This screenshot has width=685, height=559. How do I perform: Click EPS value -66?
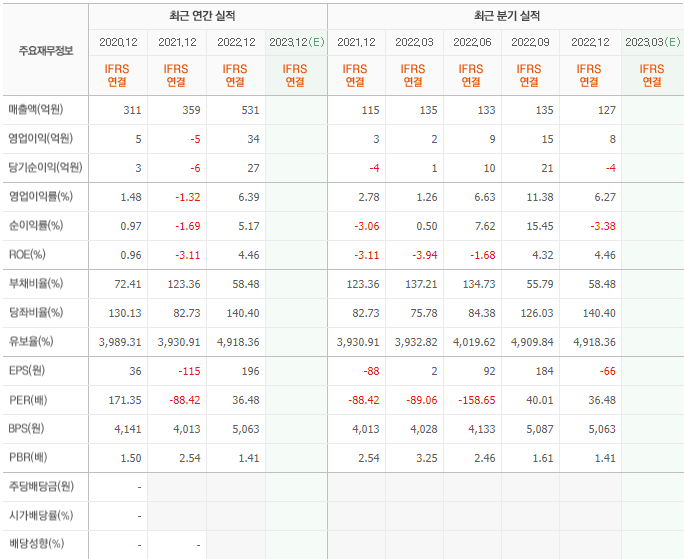coord(608,371)
